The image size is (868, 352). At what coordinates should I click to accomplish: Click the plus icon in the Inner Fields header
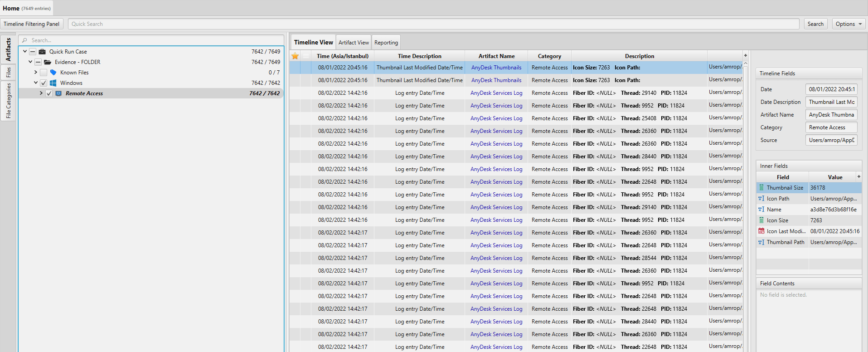(859, 176)
